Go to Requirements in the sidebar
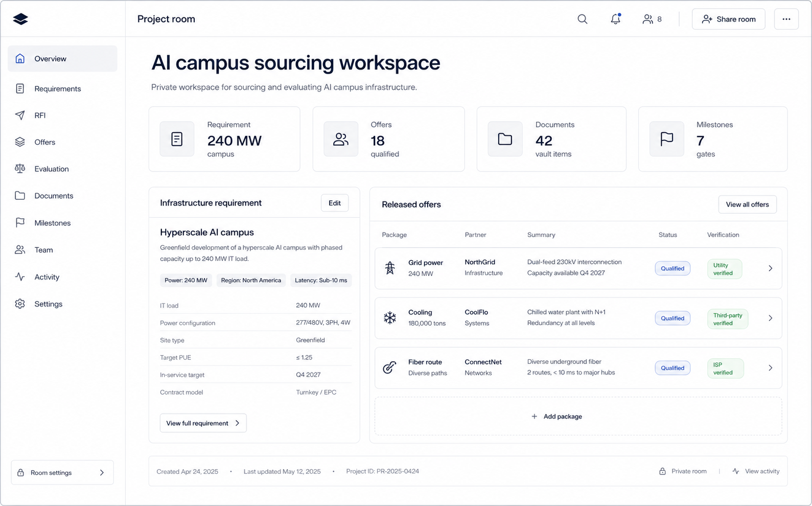 62,88
